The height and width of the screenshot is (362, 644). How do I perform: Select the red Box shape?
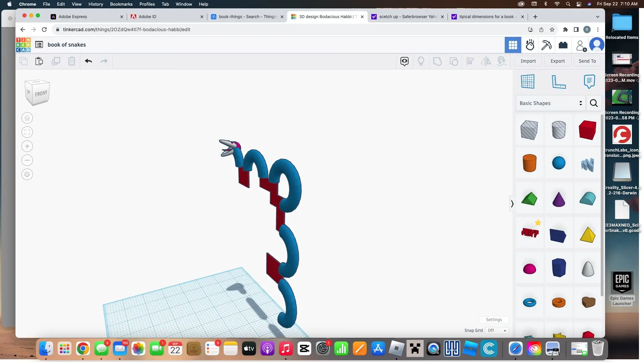pos(588,130)
